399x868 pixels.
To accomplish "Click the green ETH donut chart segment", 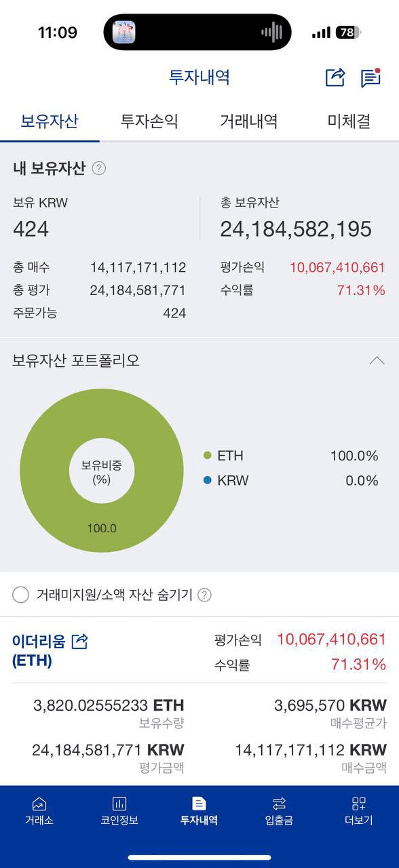I will (x=102, y=526).
